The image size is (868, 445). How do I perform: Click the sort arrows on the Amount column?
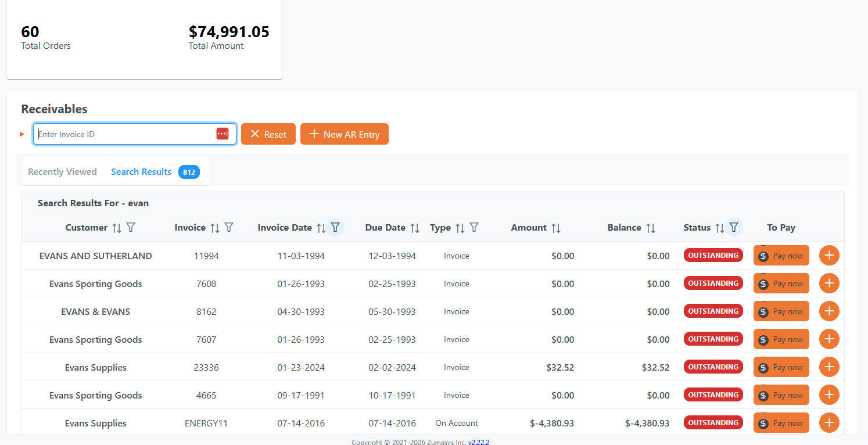(556, 227)
